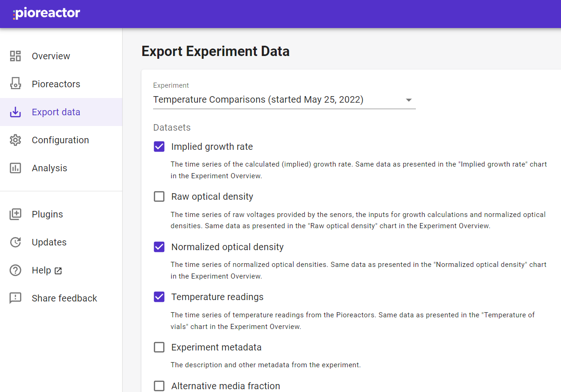Click the Temperature readings label
Image resolution: width=561 pixels, height=392 pixels.
click(x=217, y=297)
